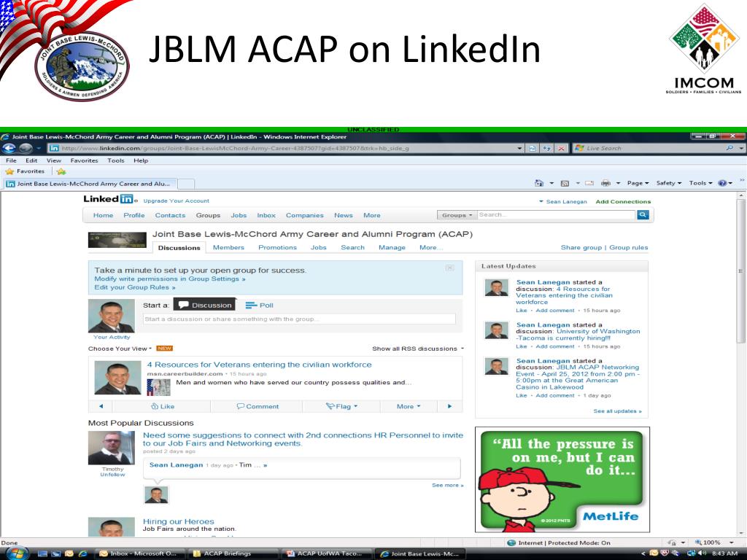Image resolution: width=747 pixels, height=560 pixels.
Task: Open LinkedIn Companies navigation item
Action: coord(304,215)
